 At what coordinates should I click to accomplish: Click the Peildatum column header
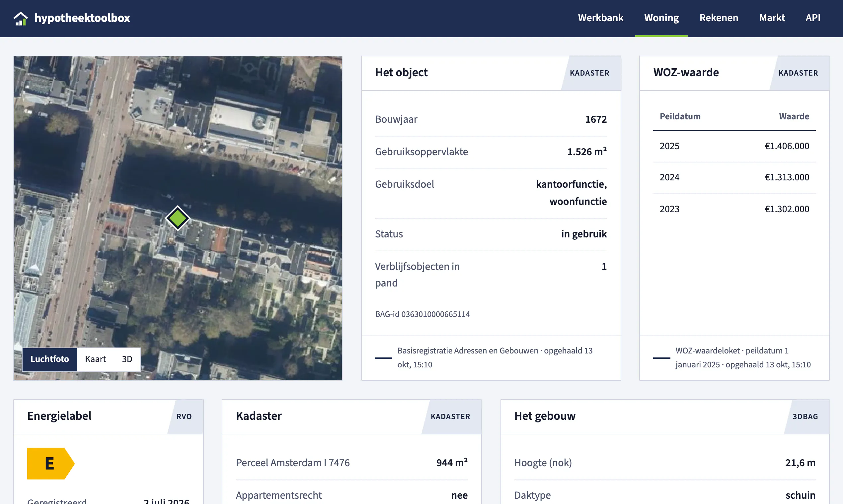click(x=680, y=116)
